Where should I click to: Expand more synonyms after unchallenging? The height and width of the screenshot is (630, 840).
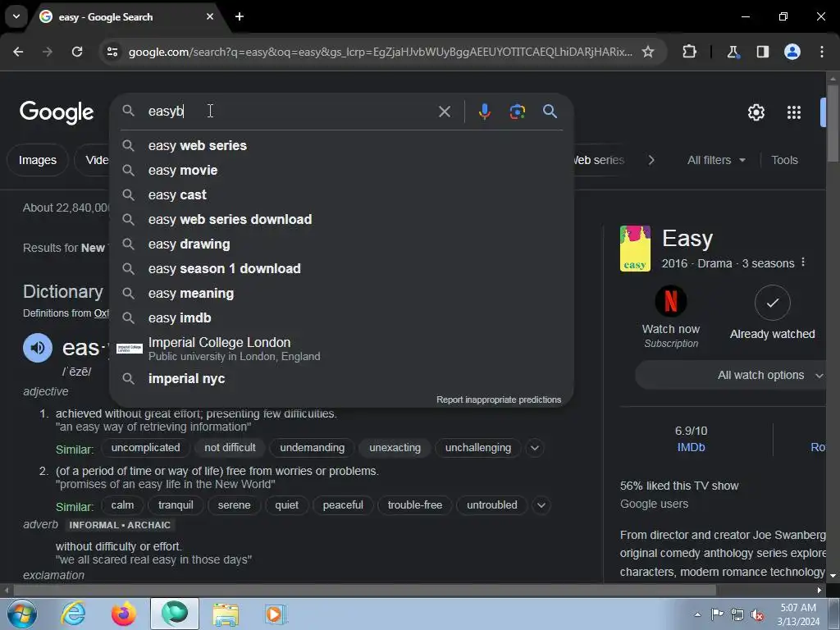coord(534,447)
